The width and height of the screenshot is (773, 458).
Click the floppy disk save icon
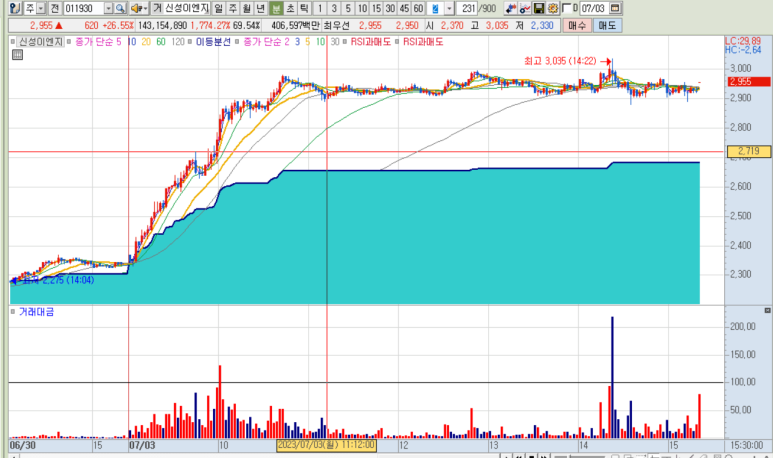point(539,8)
